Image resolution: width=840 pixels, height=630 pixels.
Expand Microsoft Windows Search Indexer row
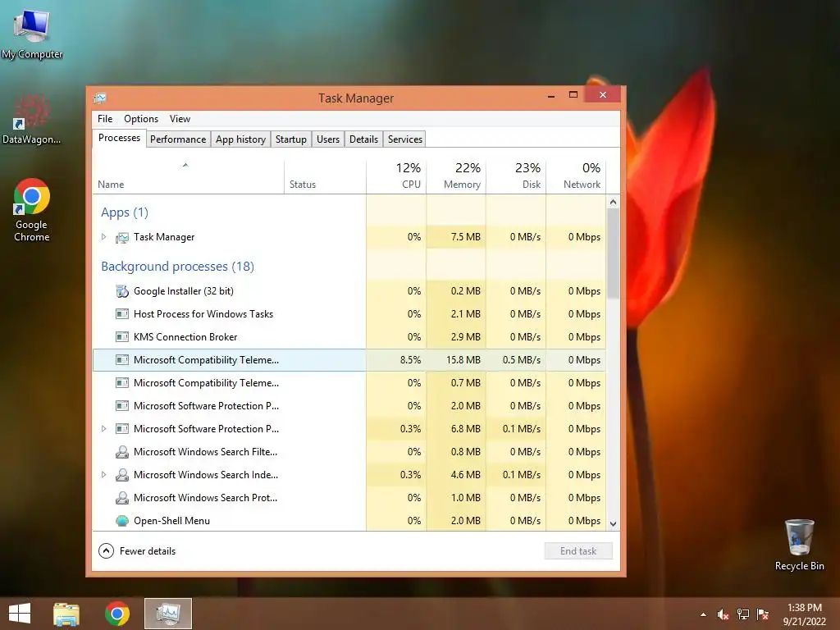pos(104,475)
